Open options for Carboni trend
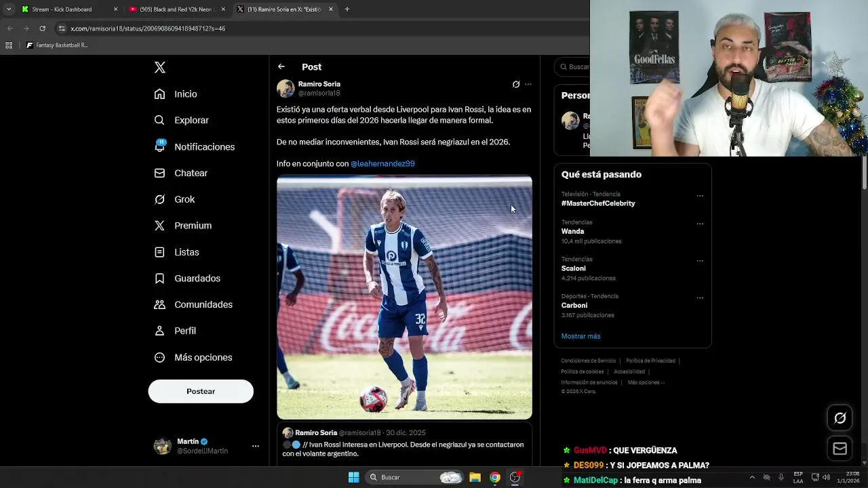The width and height of the screenshot is (868, 488). click(x=700, y=298)
